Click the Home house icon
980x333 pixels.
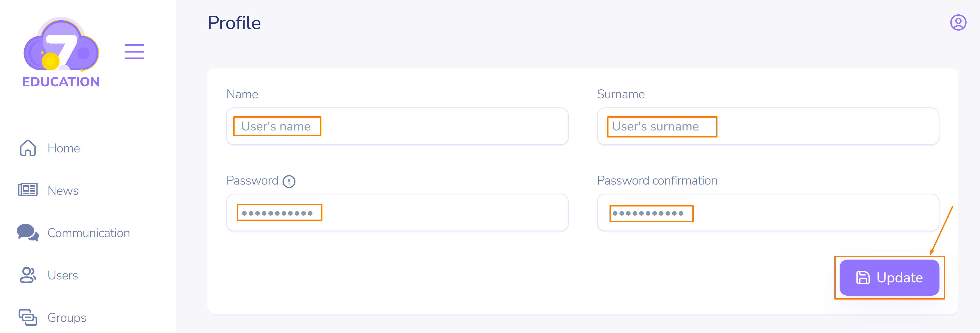(28, 148)
